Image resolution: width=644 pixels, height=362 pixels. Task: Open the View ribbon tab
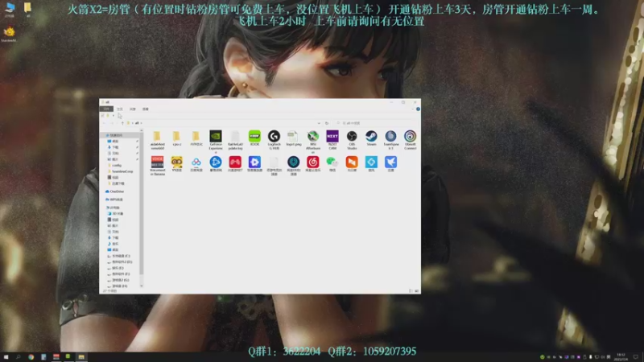(x=146, y=109)
